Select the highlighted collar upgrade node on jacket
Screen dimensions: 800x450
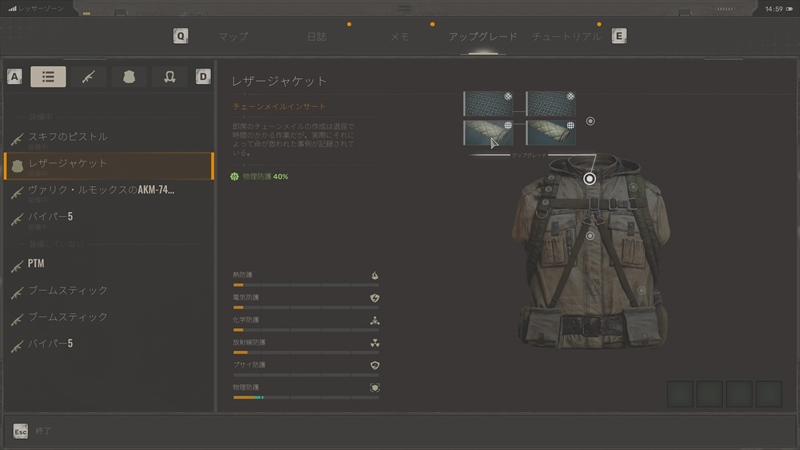tap(589, 179)
